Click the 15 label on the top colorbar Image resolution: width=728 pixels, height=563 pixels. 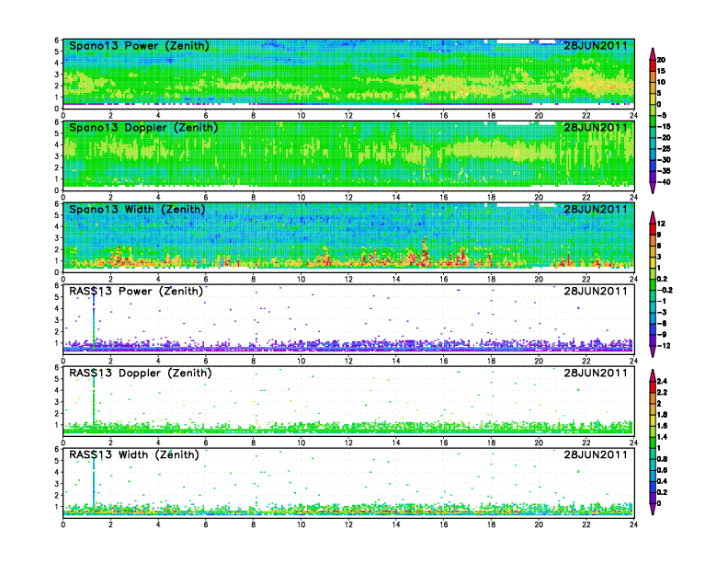click(x=661, y=71)
